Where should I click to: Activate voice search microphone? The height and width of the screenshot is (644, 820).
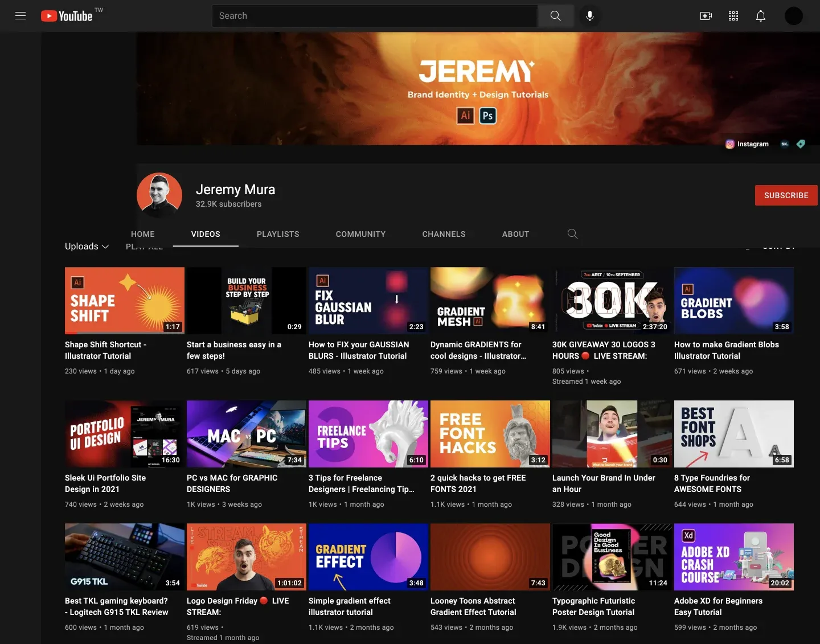click(590, 16)
